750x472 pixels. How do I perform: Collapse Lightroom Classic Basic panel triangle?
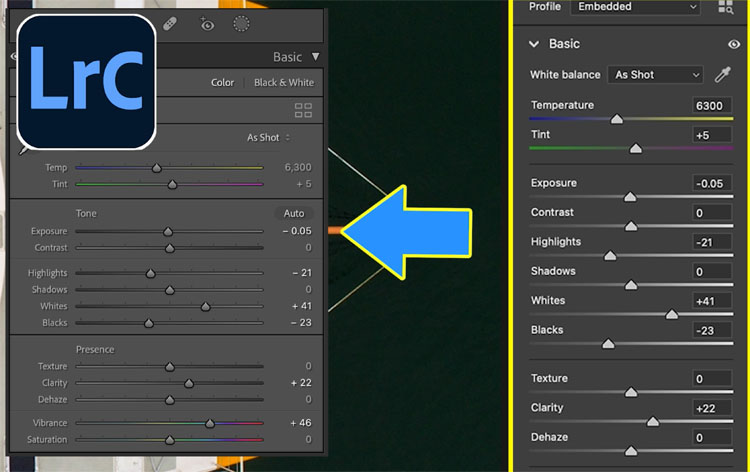point(315,57)
